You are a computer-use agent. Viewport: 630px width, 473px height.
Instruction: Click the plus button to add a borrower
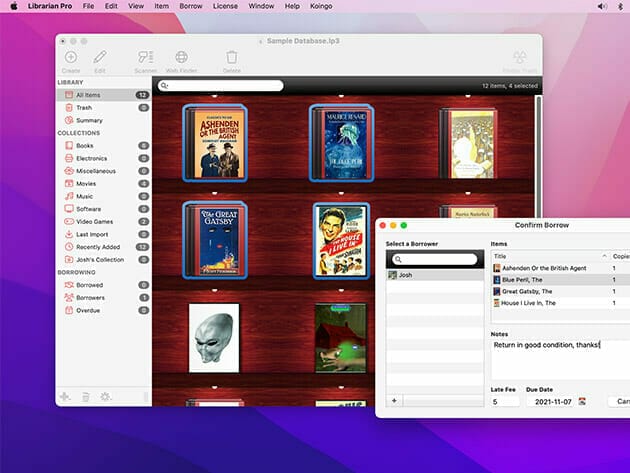point(393,400)
